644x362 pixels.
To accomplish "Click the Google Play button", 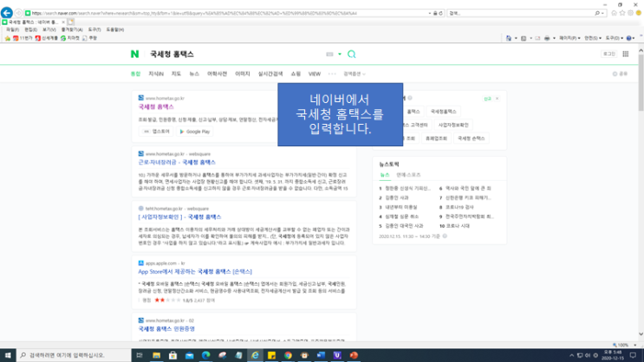I will (195, 132).
